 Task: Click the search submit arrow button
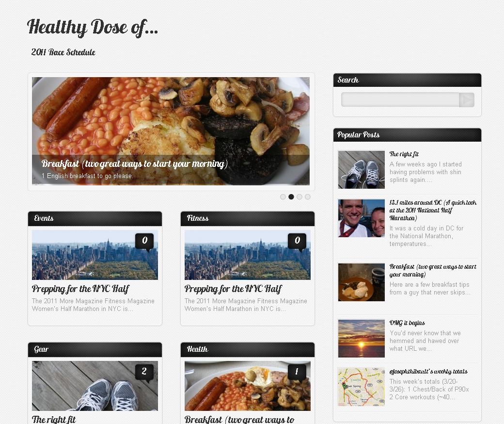(x=466, y=100)
